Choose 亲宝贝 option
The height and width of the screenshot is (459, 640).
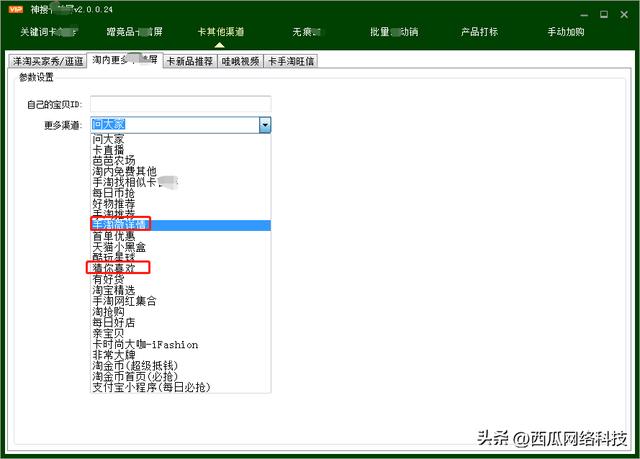tap(180, 333)
